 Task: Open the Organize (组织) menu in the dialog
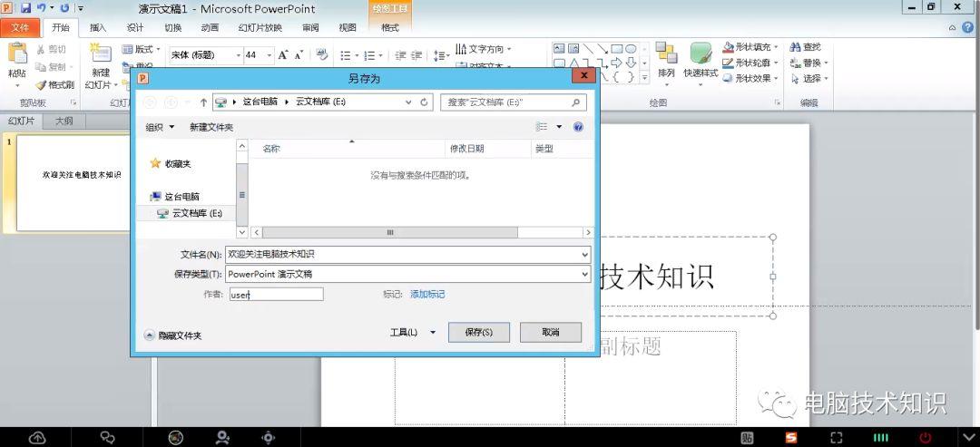point(160,127)
